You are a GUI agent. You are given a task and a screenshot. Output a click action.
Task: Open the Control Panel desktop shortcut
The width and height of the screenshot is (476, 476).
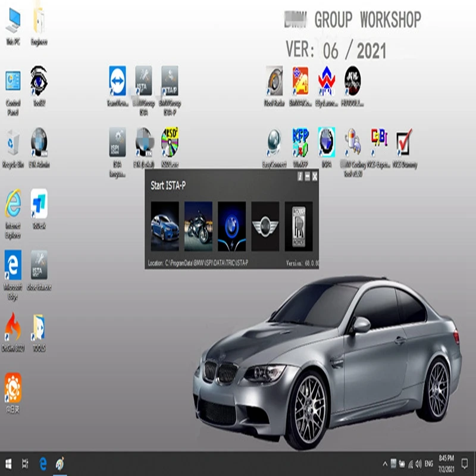pyautogui.click(x=12, y=93)
